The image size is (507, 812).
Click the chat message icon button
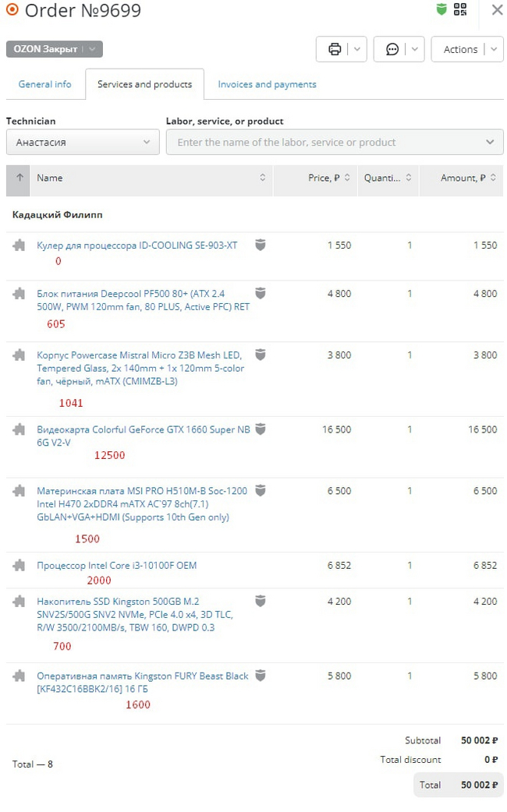pos(392,49)
